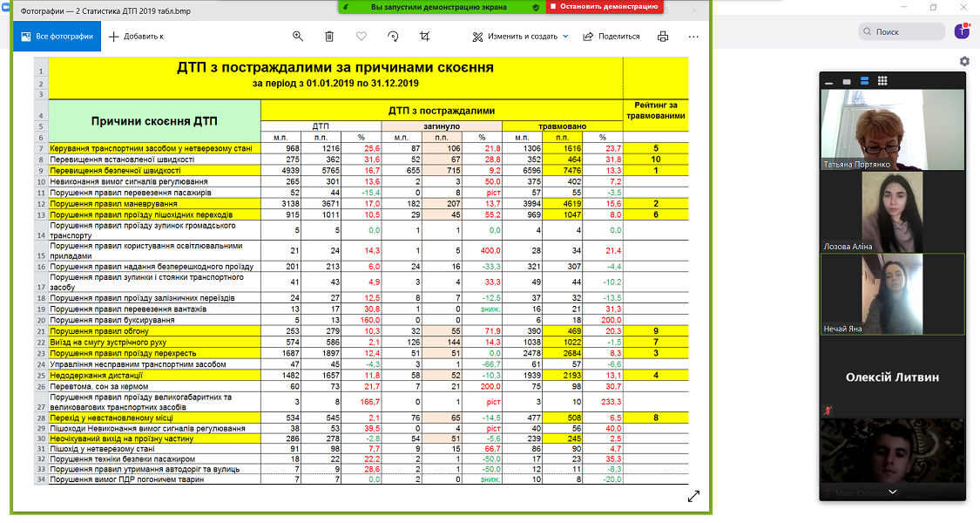Click the full-screen diagonal arrow icon
This screenshot has width=980, height=523.
693,496
